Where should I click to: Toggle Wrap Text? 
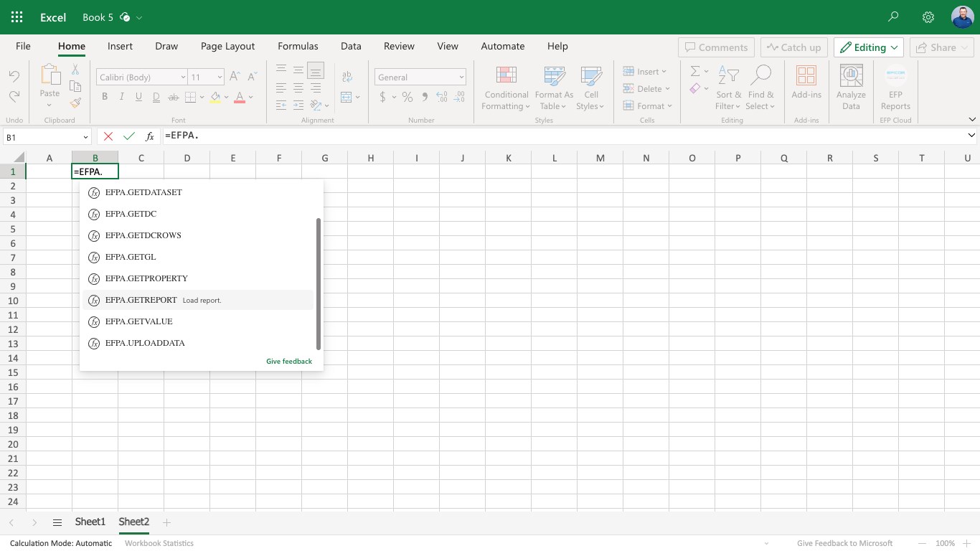(347, 77)
